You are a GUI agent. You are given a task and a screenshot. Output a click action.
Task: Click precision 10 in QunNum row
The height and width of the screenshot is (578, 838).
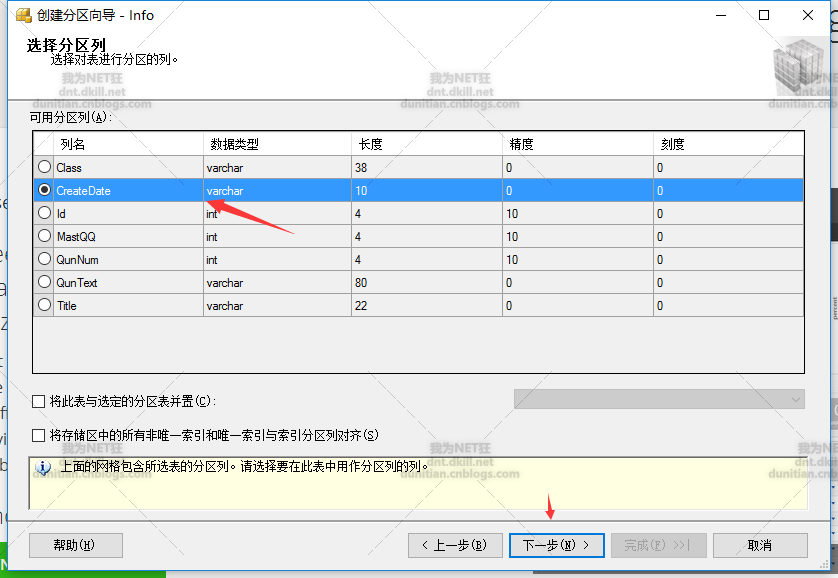click(578, 260)
